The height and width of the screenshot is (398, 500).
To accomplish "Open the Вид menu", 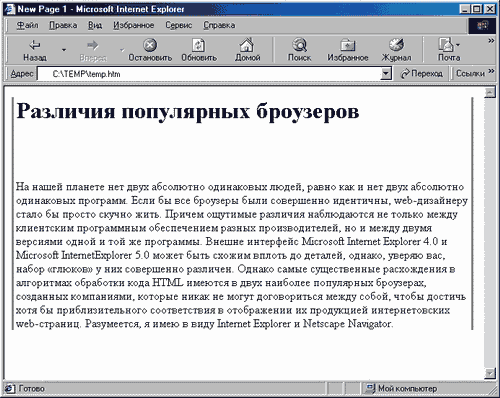I will [95, 25].
